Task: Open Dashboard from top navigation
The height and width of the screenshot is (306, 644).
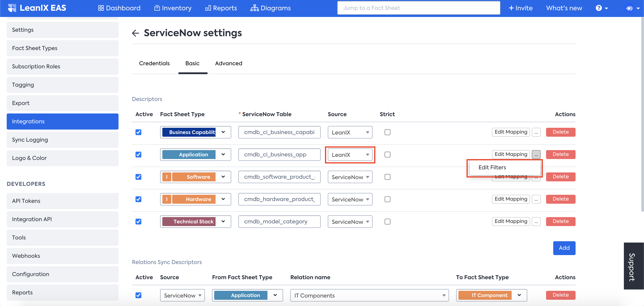Action: click(119, 8)
